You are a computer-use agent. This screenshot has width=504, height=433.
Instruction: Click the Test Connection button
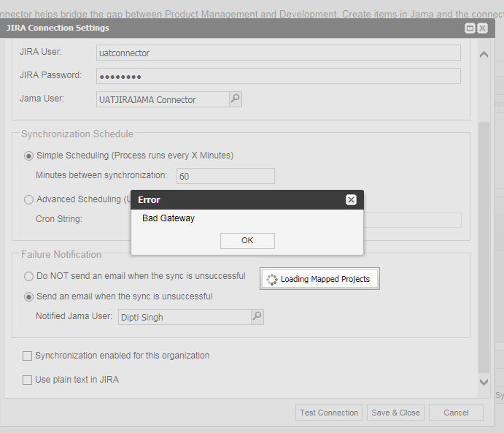tap(329, 413)
